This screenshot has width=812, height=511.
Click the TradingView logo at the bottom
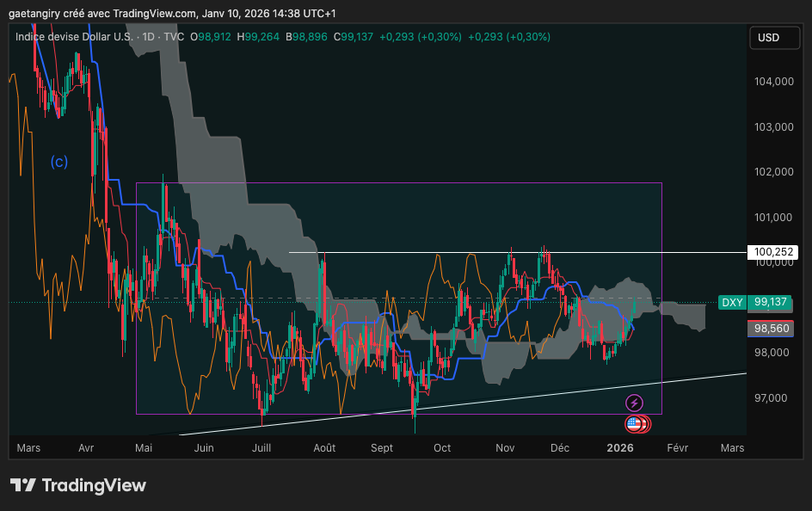(78, 485)
